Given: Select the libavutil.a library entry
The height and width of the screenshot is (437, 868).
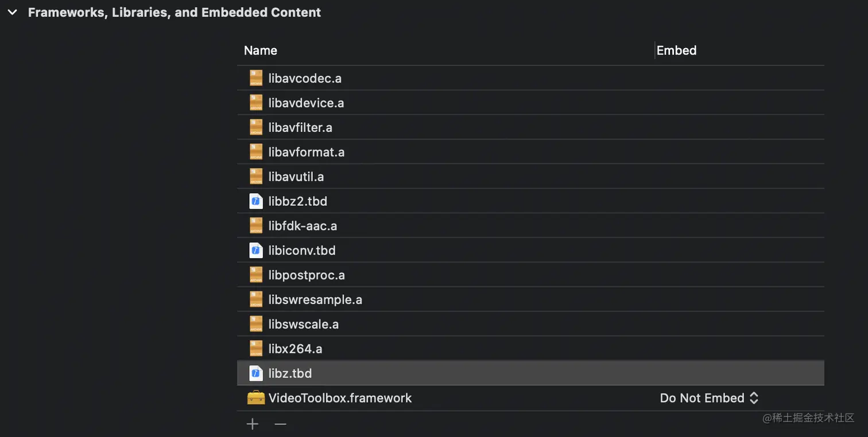Looking at the screenshot, I should [296, 177].
